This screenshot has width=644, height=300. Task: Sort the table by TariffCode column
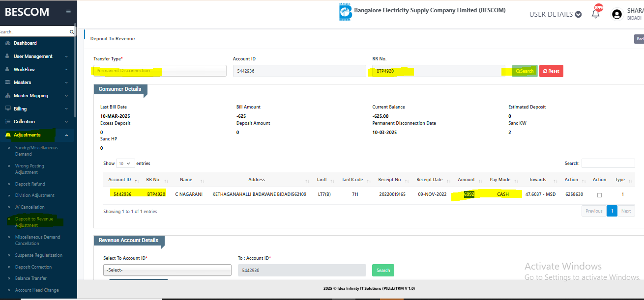355,180
